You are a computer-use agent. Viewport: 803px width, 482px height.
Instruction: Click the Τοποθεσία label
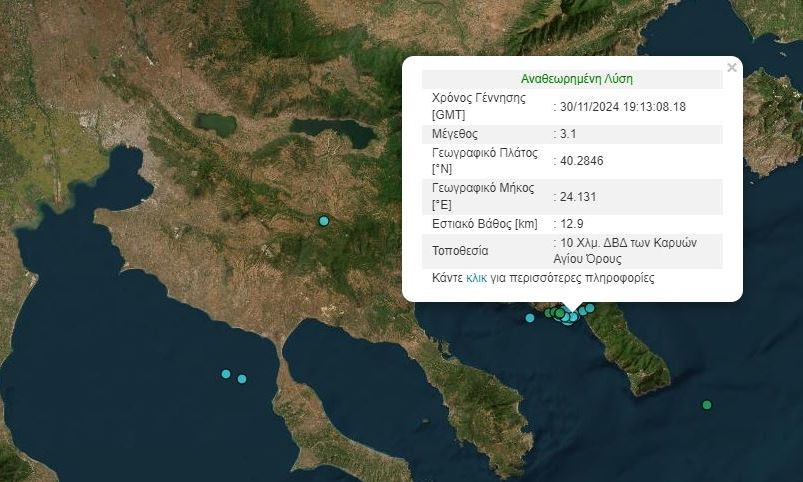pyautogui.click(x=460, y=251)
